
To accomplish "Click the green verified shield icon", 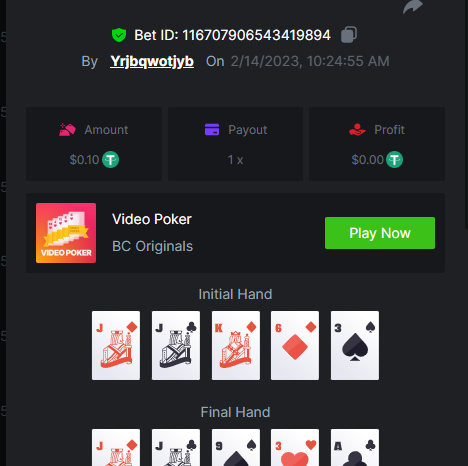I will click(x=119, y=35).
